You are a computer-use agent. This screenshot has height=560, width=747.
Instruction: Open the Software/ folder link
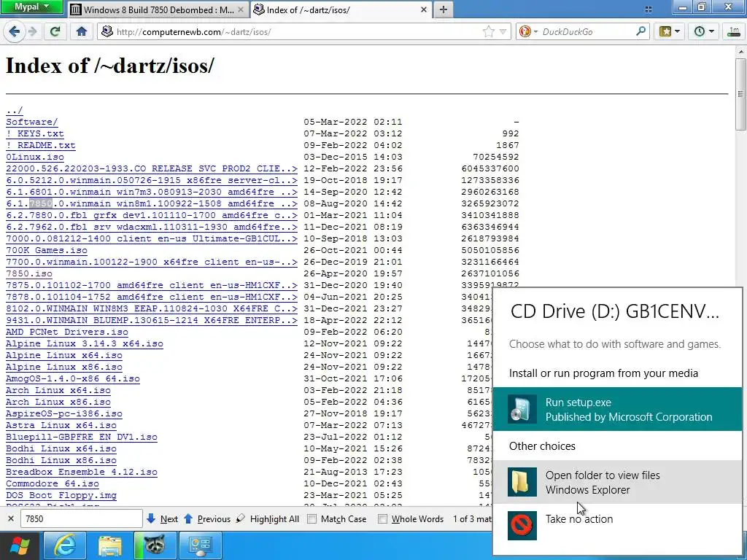(x=32, y=122)
